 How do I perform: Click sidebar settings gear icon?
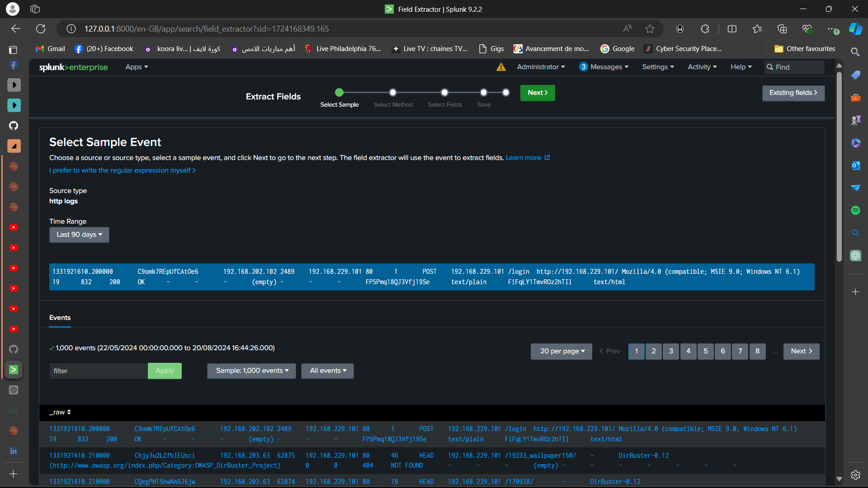[x=855, y=475]
